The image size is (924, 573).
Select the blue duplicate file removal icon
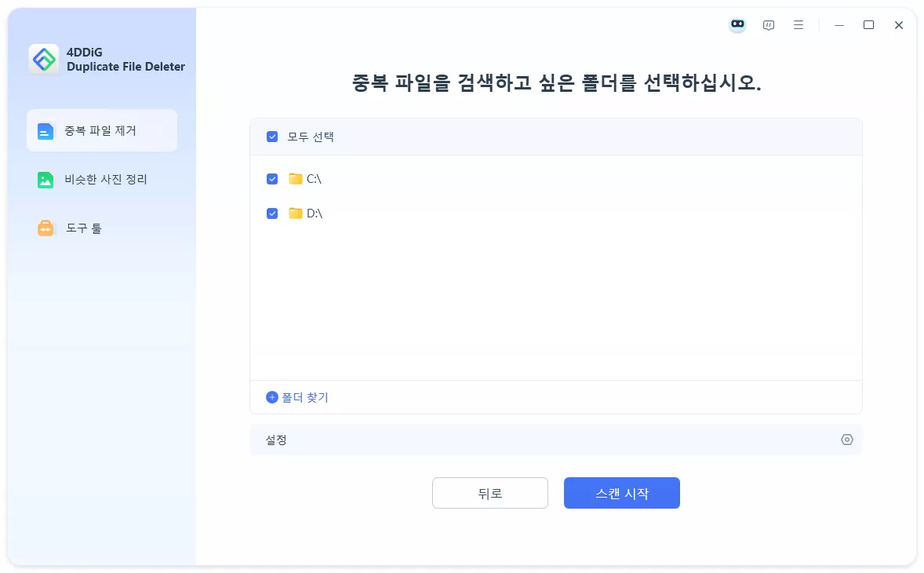point(45,130)
